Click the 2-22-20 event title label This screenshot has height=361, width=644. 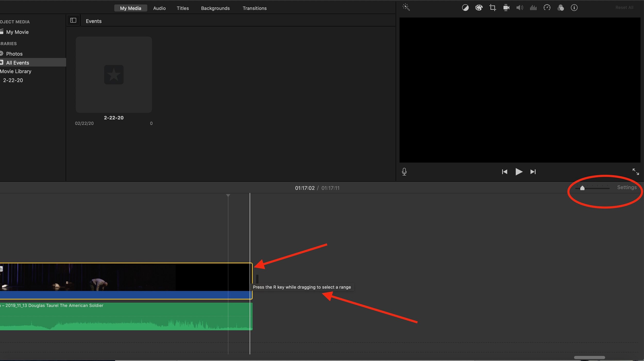pos(114,118)
